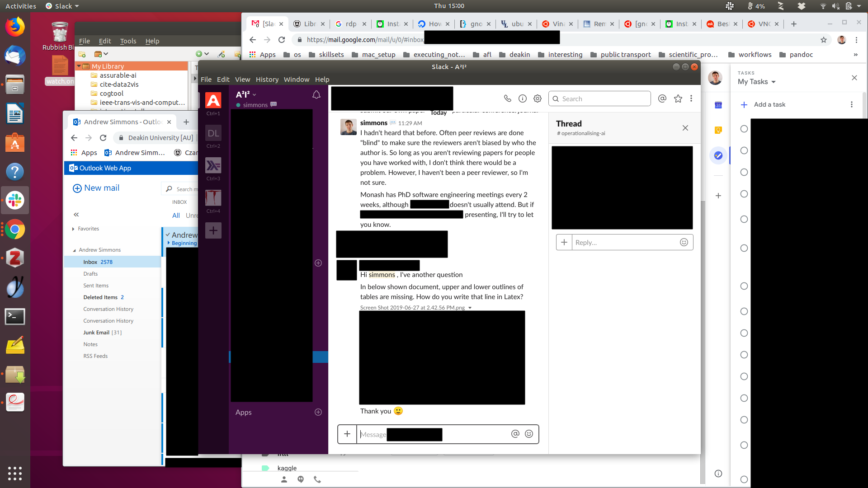Open the History menu in Slack
The width and height of the screenshot is (868, 488).
(267, 79)
